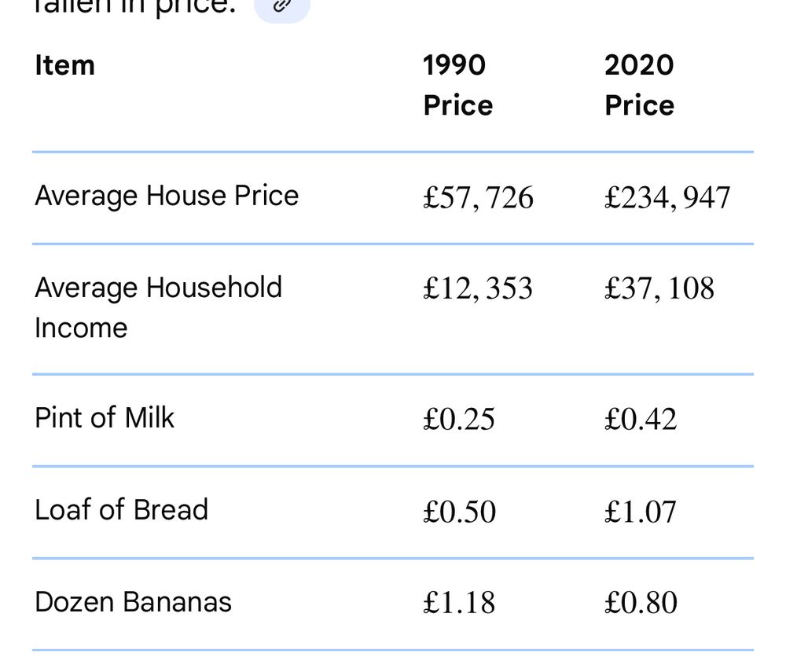The width and height of the screenshot is (786, 672).
Task: Click the £1.07 bread price
Action: point(641,512)
